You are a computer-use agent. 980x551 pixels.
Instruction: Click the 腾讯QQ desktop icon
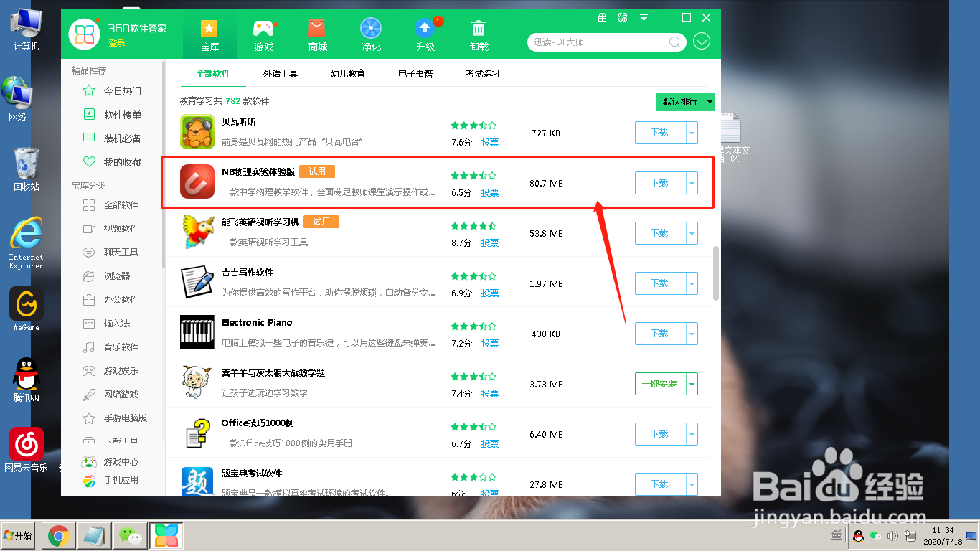pos(27,380)
